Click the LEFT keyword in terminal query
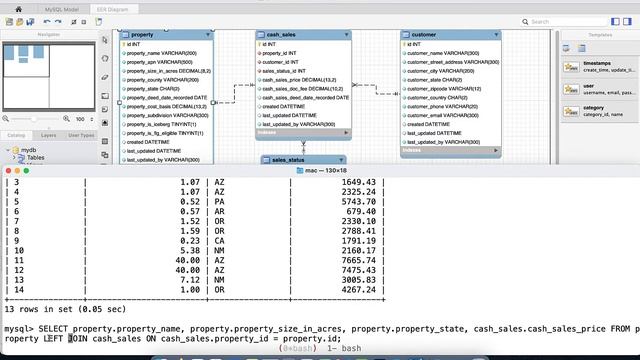The width and height of the screenshot is (640, 360). pos(53,339)
